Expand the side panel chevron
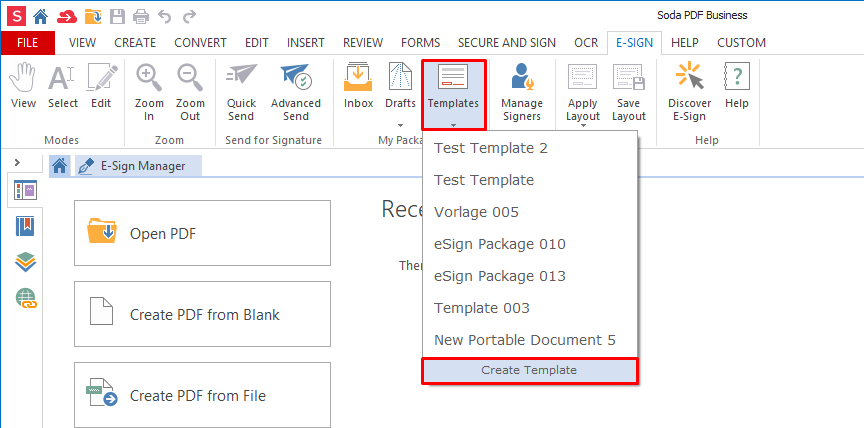This screenshot has width=864, height=428. tap(17, 162)
